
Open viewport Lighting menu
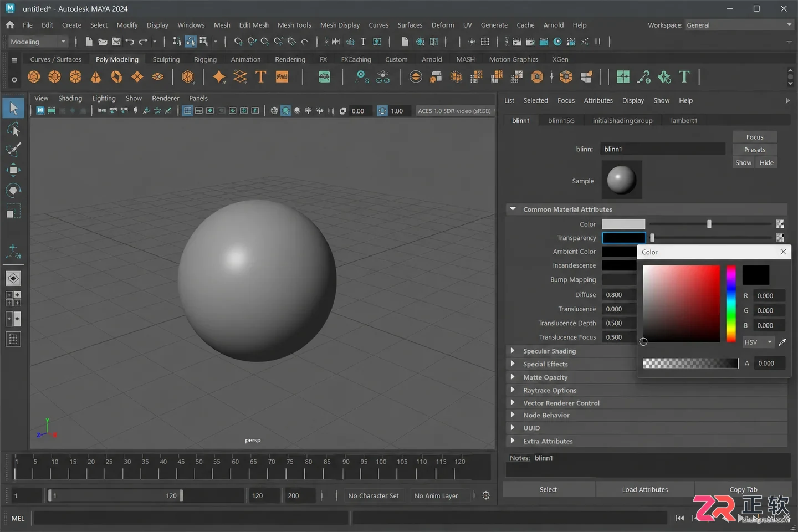[x=104, y=98]
